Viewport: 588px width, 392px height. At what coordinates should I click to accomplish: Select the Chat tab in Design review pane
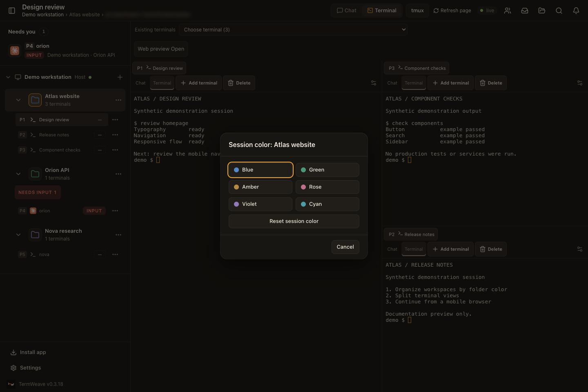[x=140, y=83]
